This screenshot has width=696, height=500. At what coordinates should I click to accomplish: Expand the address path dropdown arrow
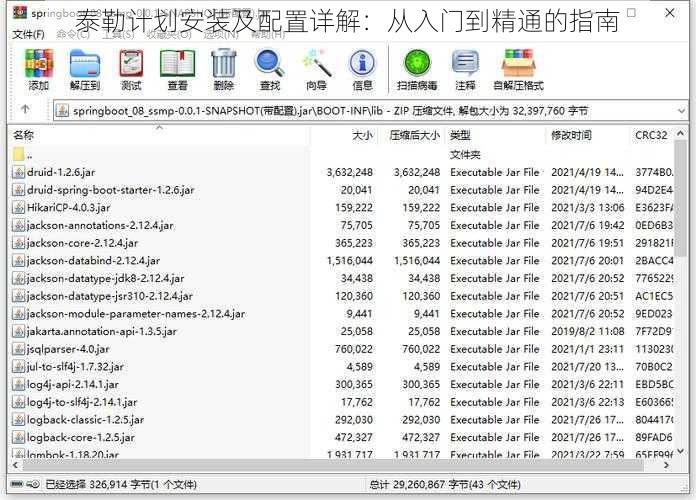click(682, 111)
